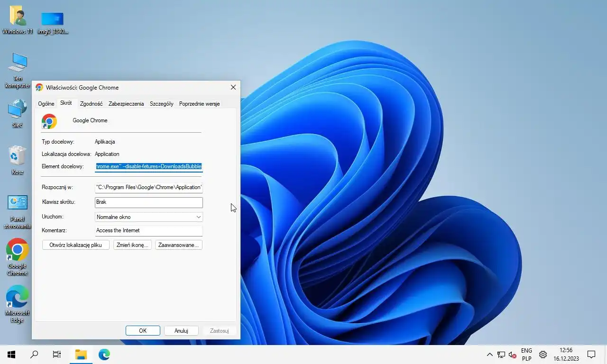Cancel with the Anuluj button
The image size is (607, 364).
point(181,331)
